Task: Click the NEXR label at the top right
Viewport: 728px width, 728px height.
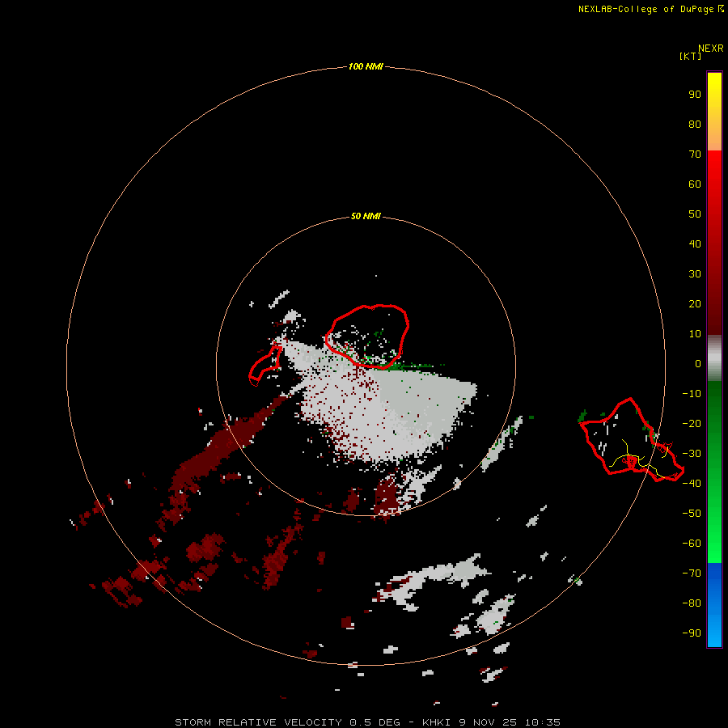Action: click(x=711, y=49)
